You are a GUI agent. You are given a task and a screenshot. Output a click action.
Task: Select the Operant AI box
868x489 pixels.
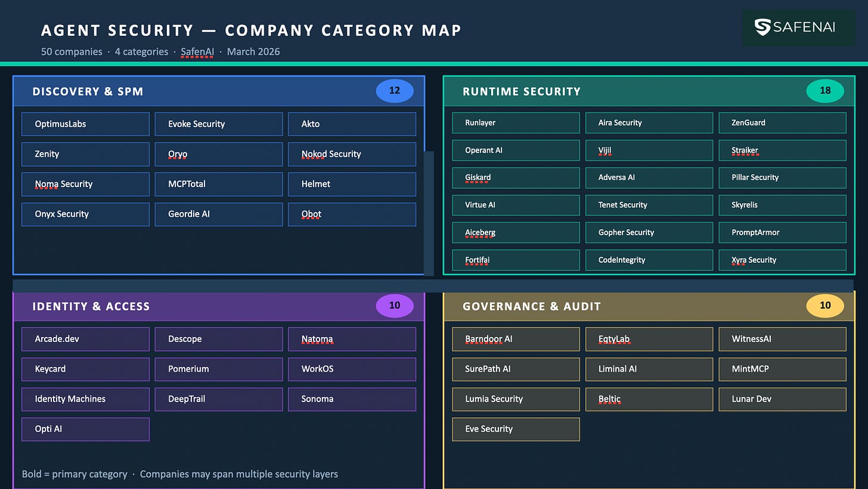click(516, 150)
